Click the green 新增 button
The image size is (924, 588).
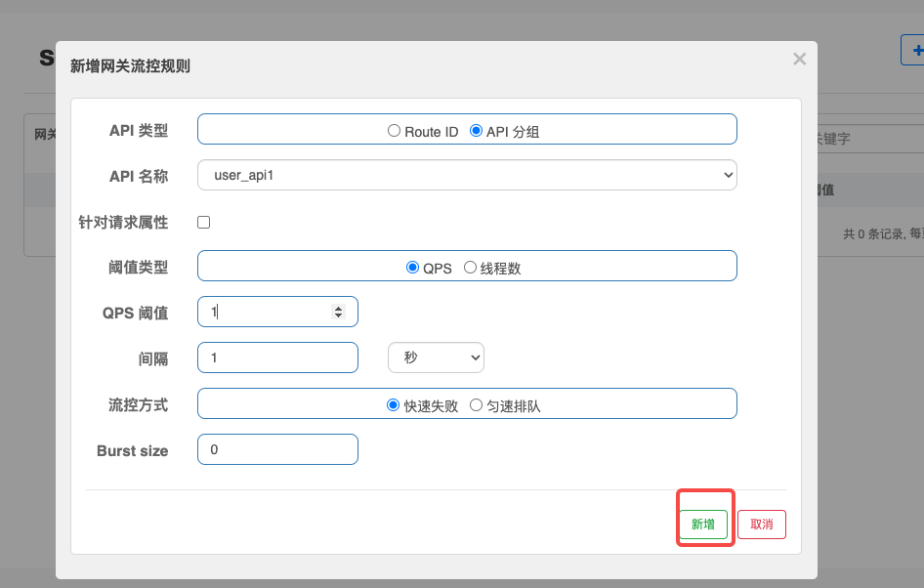[x=703, y=524]
